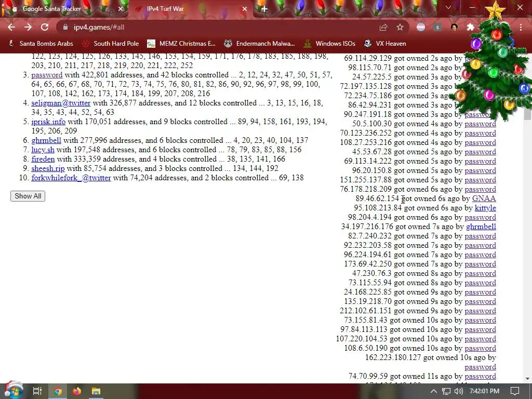Open the Windows ISOs bookmark
The width and height of the screenshot is (532, 399).
329,44
